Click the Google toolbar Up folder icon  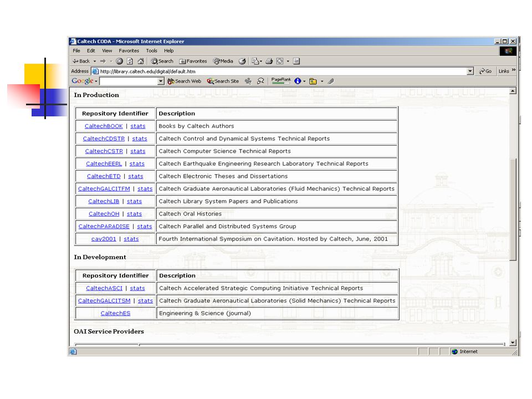click(313, 81)
